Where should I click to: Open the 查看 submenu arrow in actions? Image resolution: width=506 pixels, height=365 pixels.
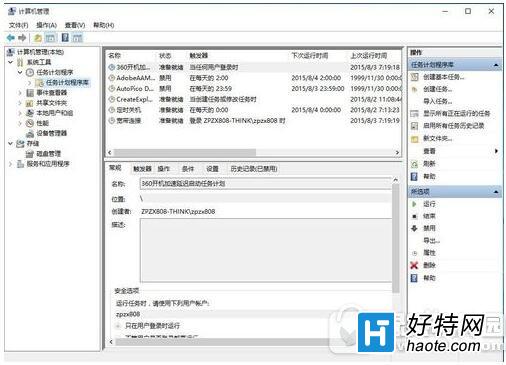(496, 151)
